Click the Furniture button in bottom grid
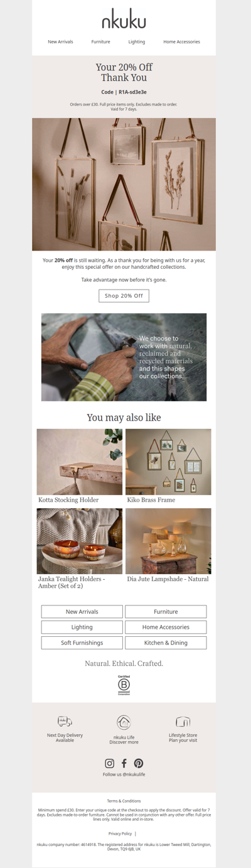The width and height of the screenshot is (251, 868). point(166,611)
